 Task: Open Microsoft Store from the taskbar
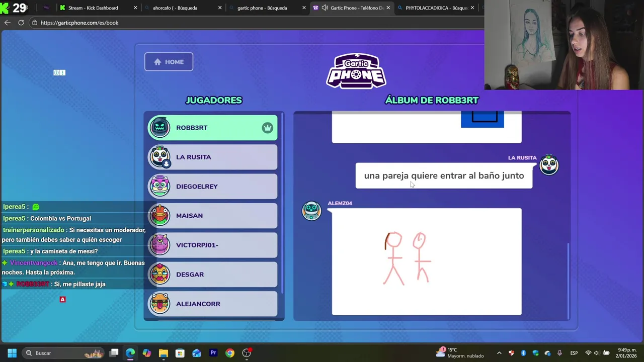pyautogui.click(x=180, y=353)
